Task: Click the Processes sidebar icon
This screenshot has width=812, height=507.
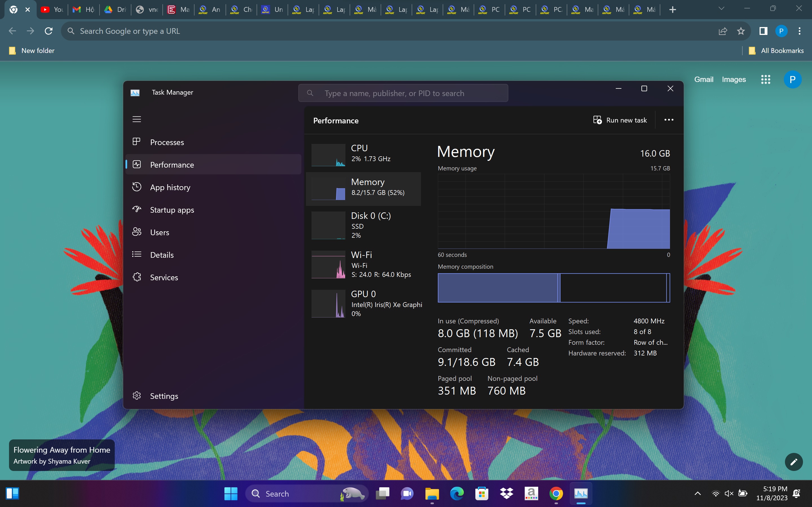Action: [137, 142]
